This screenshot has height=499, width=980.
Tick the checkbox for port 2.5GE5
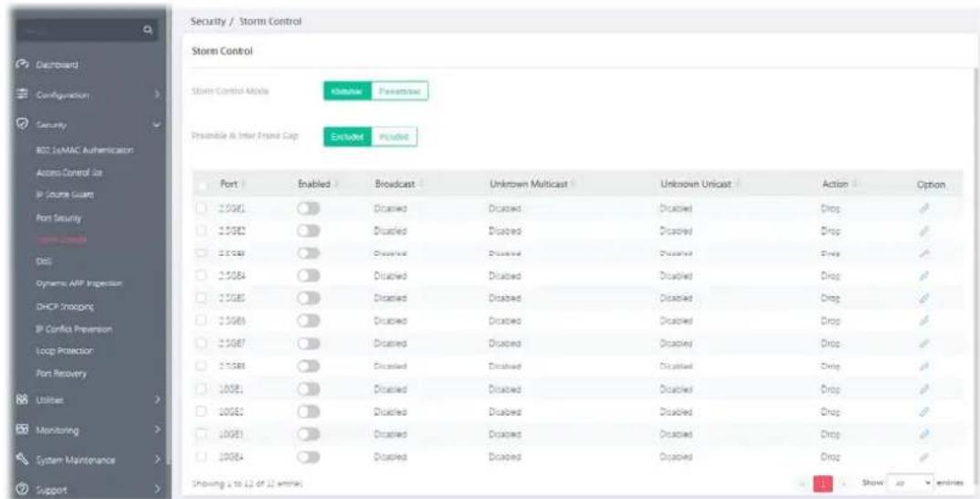tap(203, 298)
